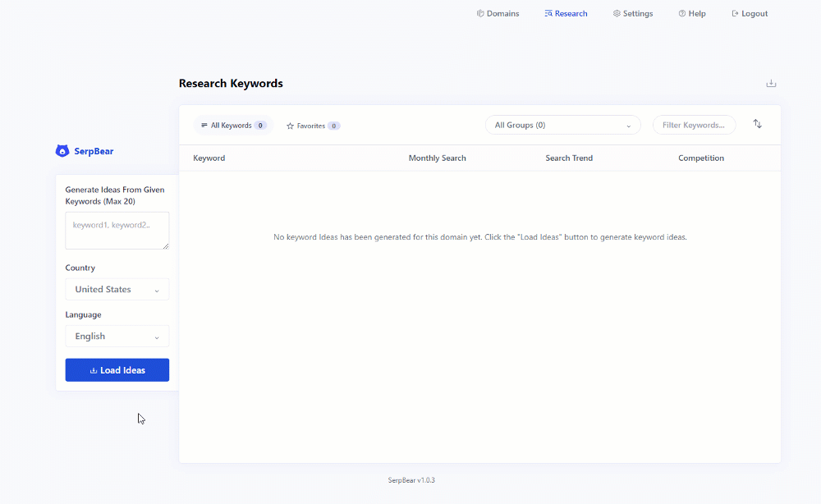Viewport: 821px width, 504px height.
Task: Click the SerpBear bear logo in the sidebar
Action: 62,150
